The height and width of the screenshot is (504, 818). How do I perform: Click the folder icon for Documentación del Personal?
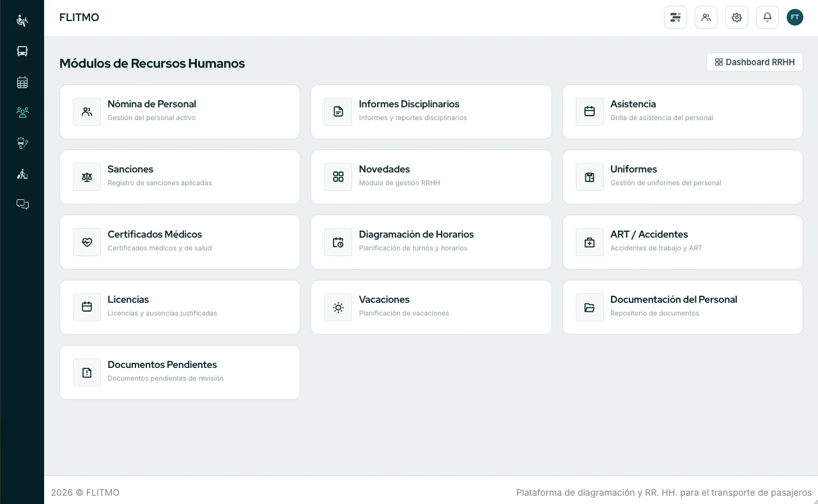pos(589,307)
